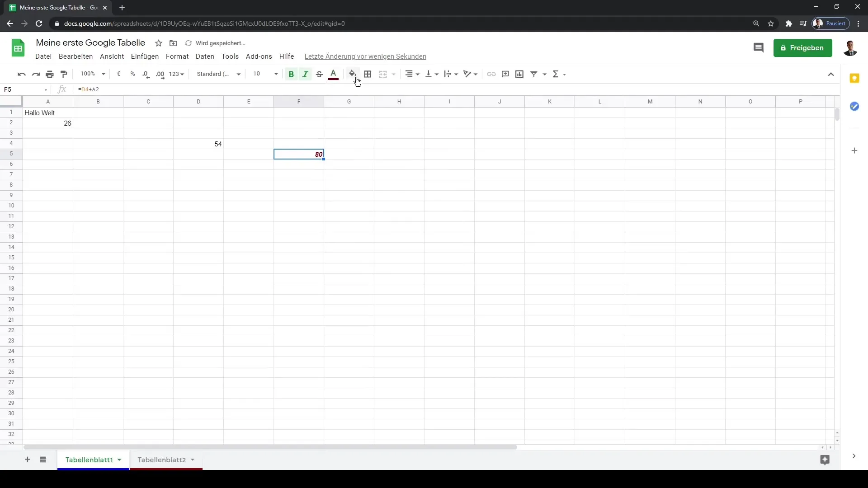Viewport: 868px width, 488px height.
Task: Select Tabellenblatt1 tab
Action: [x=89, y=460]
